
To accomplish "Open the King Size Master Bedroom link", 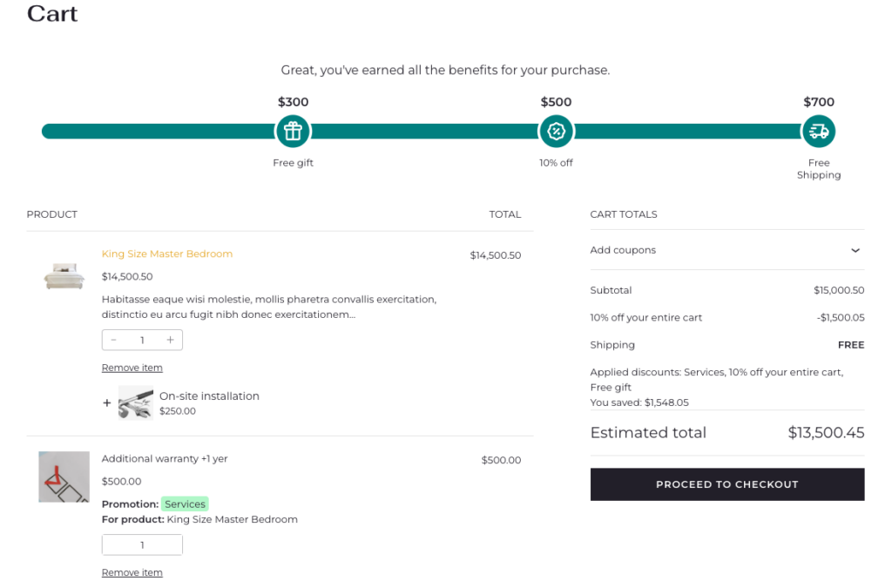I will pos(167,254).
